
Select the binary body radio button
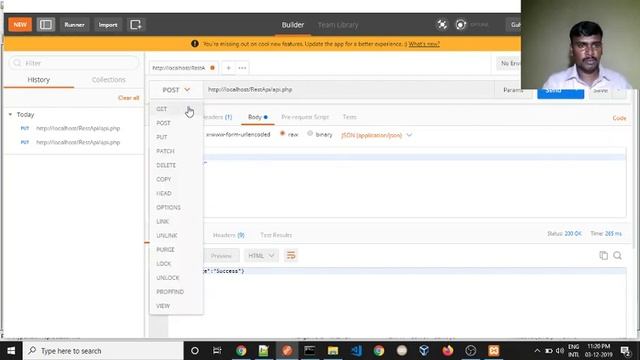point(310,134)
